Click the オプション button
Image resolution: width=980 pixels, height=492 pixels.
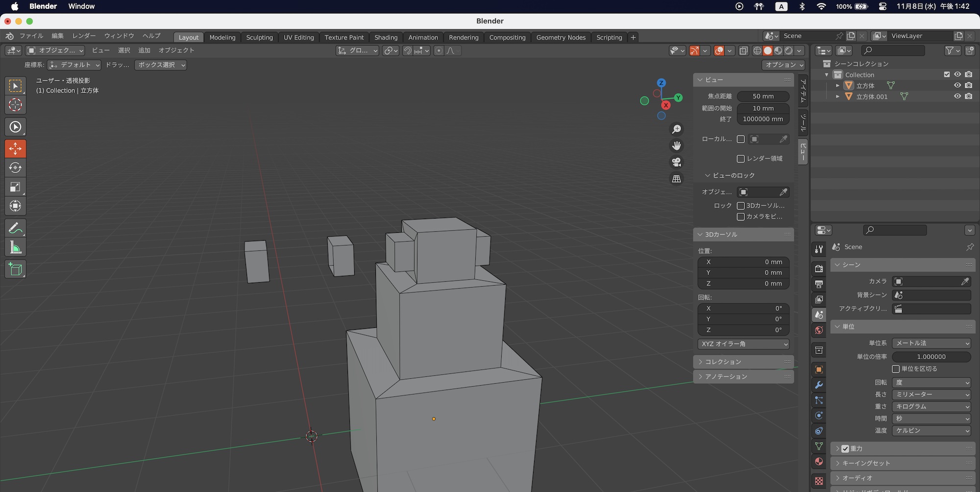coord(784,65)
